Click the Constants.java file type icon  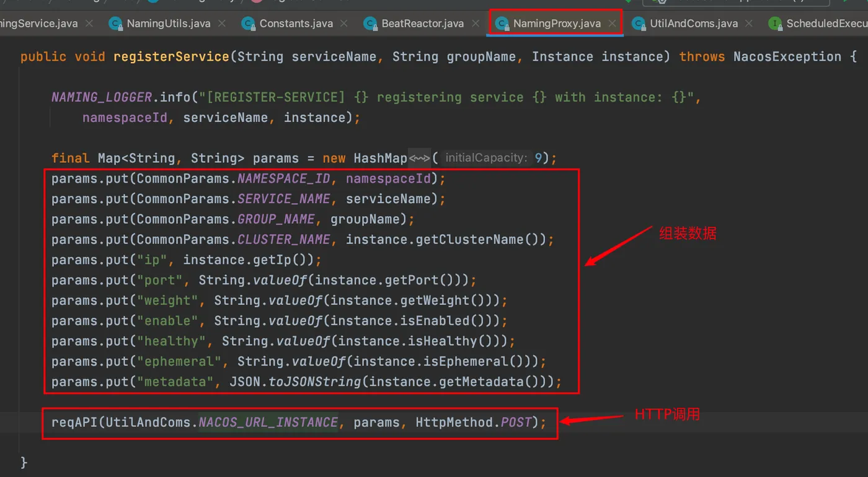click(249, 24)
